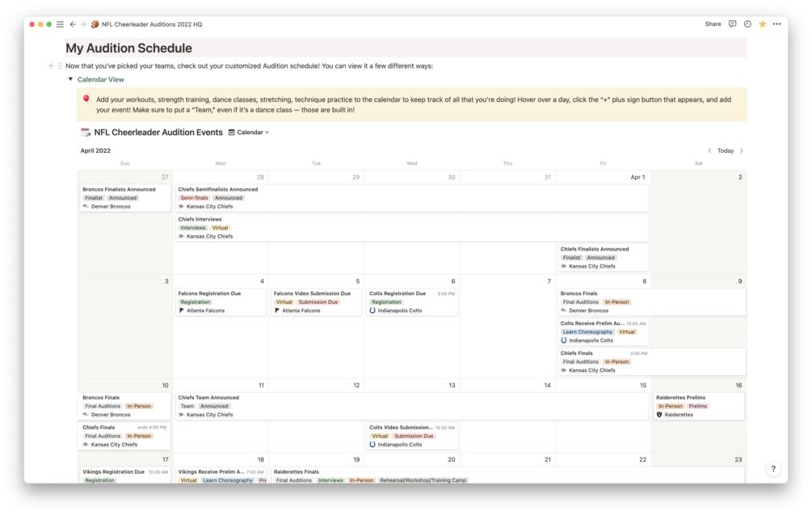Go forward with the right arrow
The width and height of the screenshot is (812, 515).
click(x=83, y=24)
